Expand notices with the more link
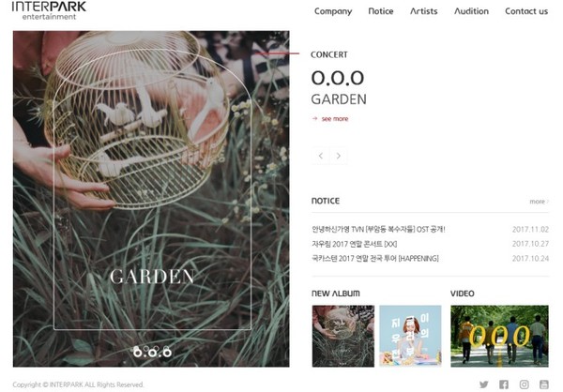 [x=539, y=202]
